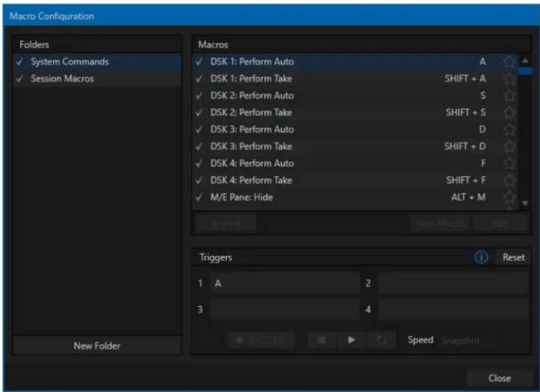Select the System Commands folder

(x=97, y=61)
